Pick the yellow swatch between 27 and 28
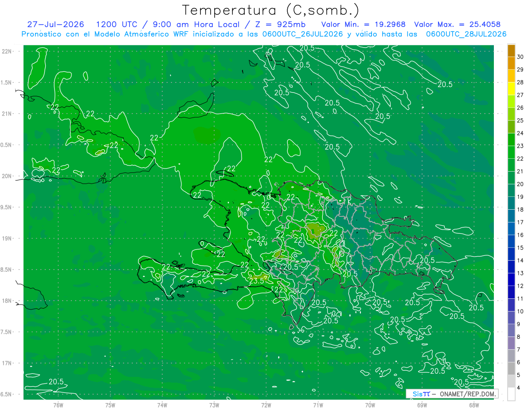The height and width of the screenshot is (411, 532). pyautogui.click(x=511, y=89)
